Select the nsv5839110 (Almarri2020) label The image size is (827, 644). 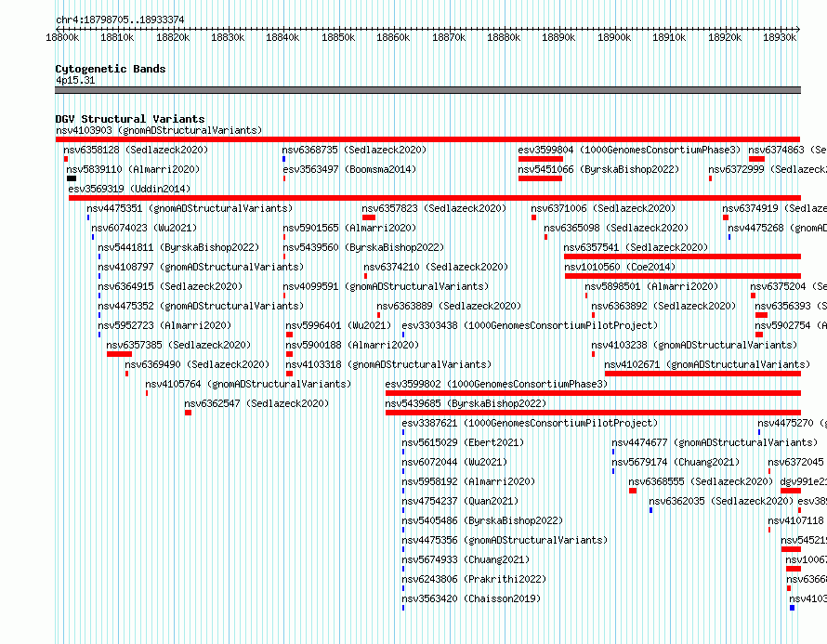pyautogui.click(x=133, y=169)
